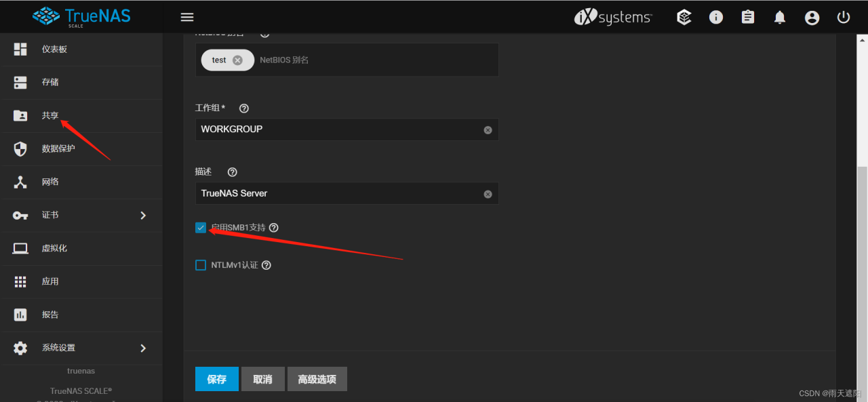Screen dimensions: 868x402
Task: Click the jobs clipboard icon in top bar
Action: [747, 17]
